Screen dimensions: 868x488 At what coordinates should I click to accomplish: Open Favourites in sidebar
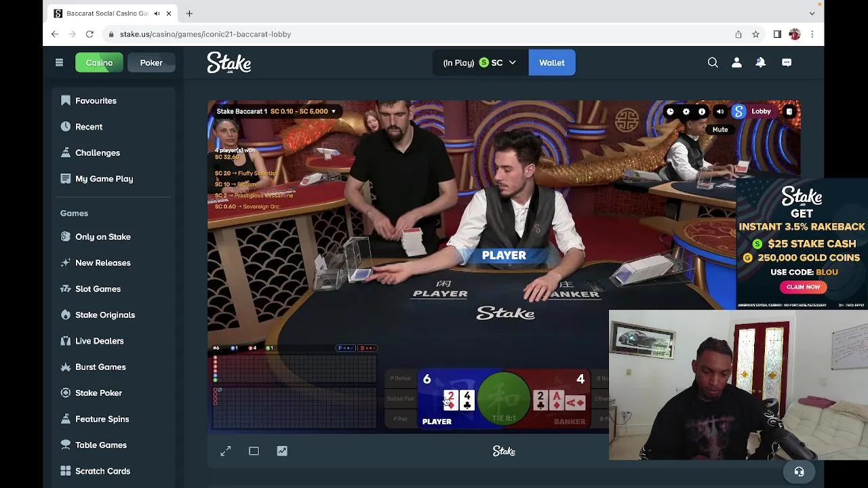pos(96,100)
